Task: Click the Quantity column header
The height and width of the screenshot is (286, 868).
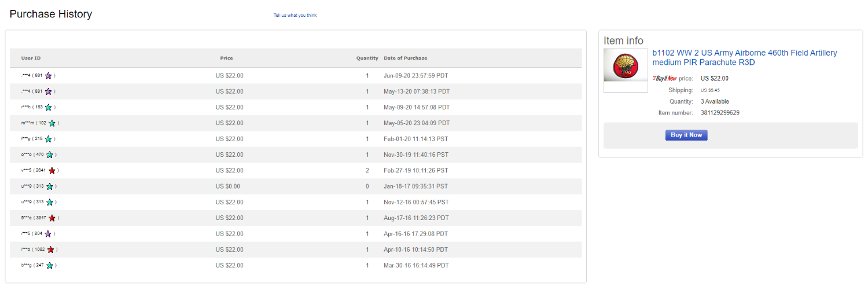Action: (x=367, y=58)
